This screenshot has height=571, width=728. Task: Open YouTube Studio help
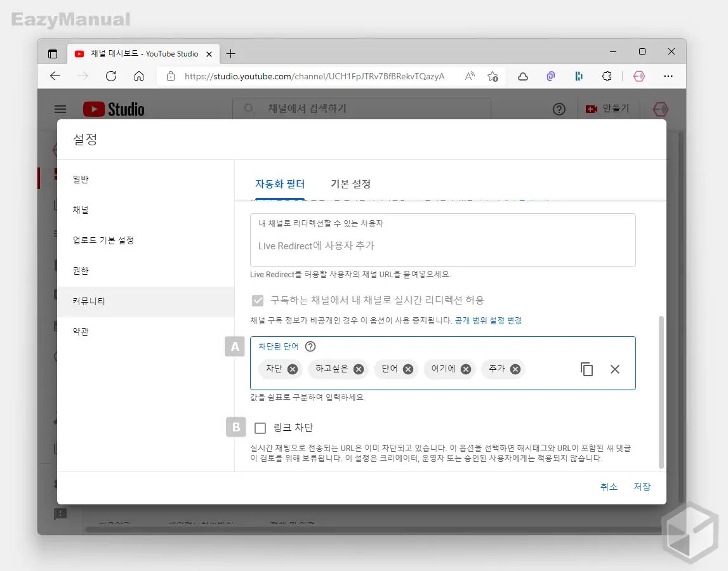(559, 109)
